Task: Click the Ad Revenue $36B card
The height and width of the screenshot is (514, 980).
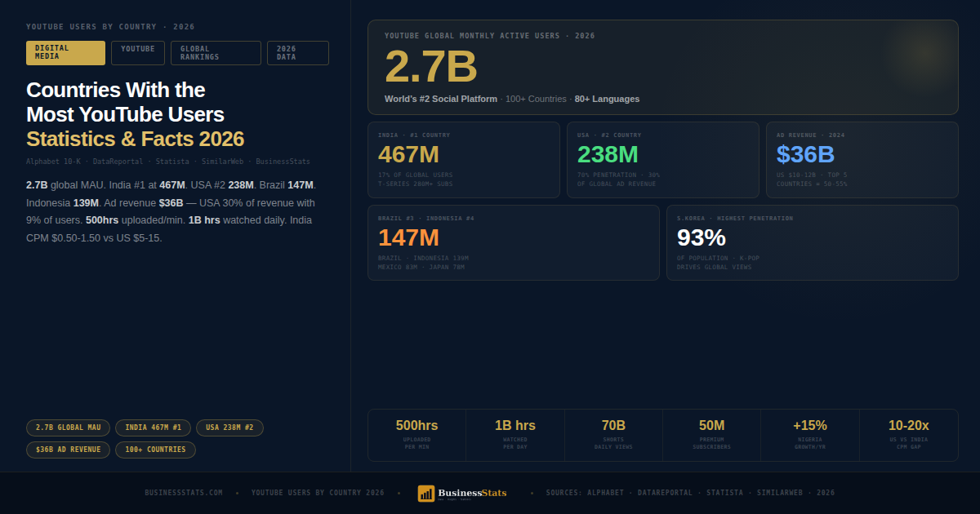Action: (862, 160)
